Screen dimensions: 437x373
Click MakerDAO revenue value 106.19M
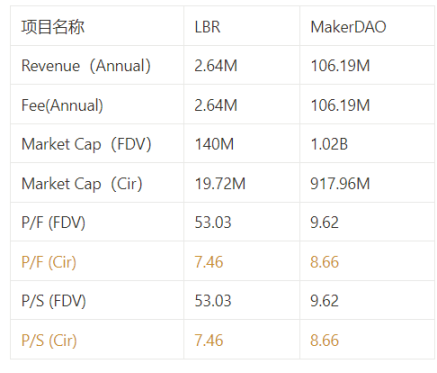340,66
